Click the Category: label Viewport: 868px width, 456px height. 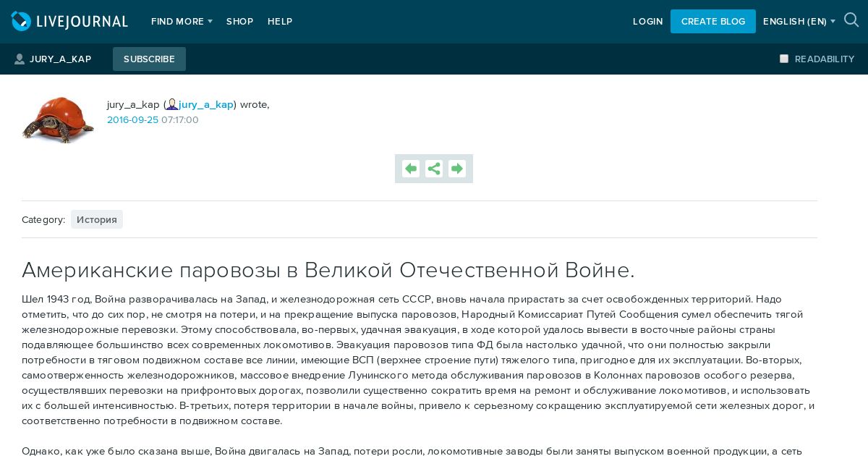click(43, 219)
